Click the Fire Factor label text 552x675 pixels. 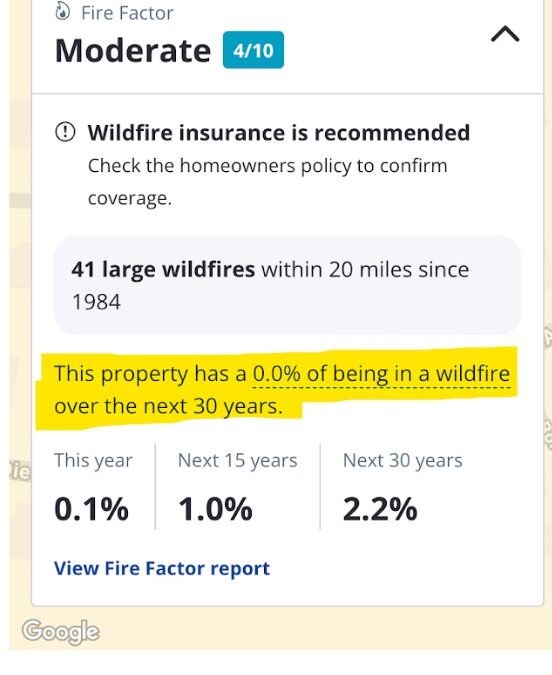[127, 13]
